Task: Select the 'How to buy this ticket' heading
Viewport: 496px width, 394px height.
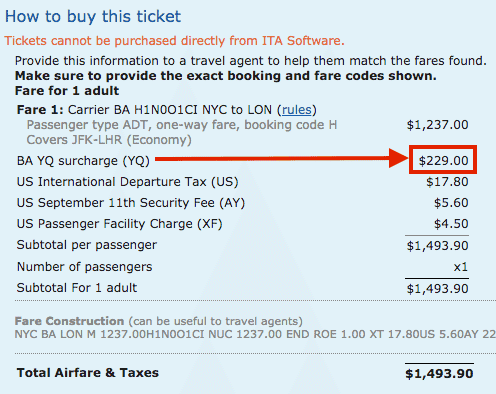Action: pos(93,17)
